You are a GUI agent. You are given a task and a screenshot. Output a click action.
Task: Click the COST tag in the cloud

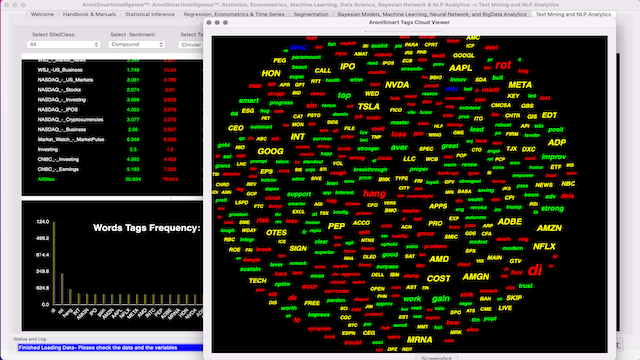point(438,279)
